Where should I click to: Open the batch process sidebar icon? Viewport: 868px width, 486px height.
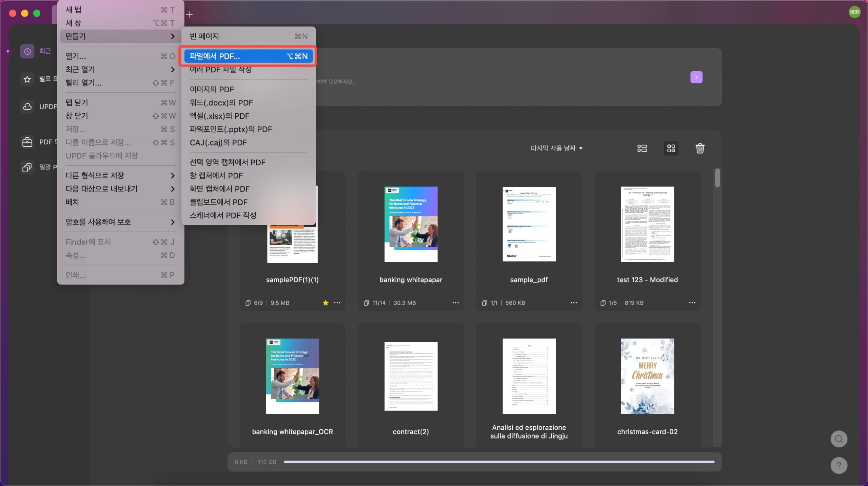pos(27,167)
